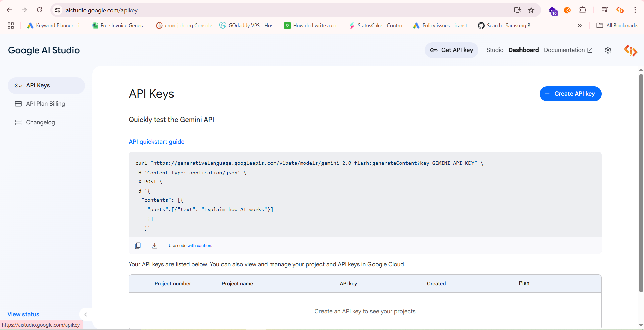Click Project number column header
The image size is (644, 330).
tap(173, 284)
